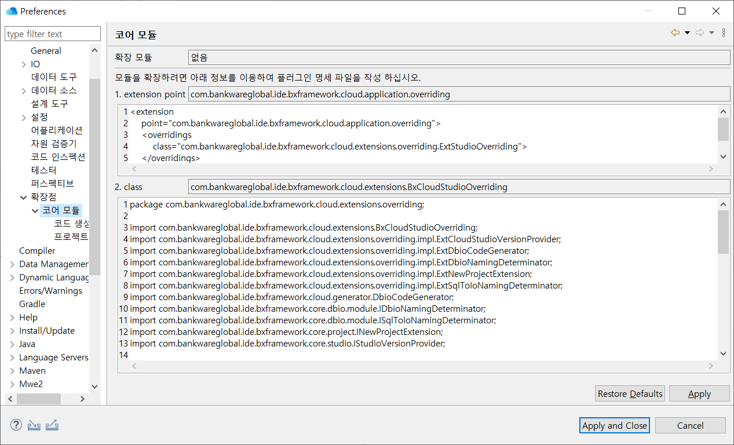Click tree horizontal scroll right arrow
The width and height of the screenshot is (734, 445).
pos(82,399)
